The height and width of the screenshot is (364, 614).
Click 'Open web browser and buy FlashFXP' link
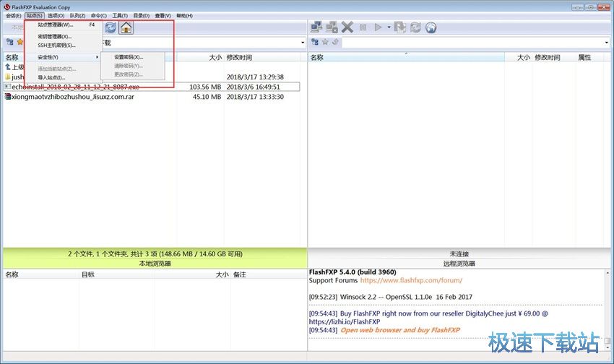pos(400,330)
